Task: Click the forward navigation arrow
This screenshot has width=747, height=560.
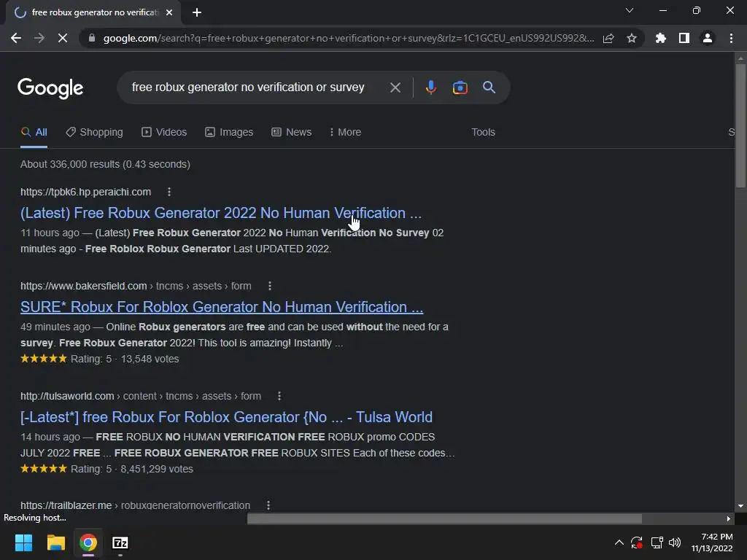Action: 39,38
